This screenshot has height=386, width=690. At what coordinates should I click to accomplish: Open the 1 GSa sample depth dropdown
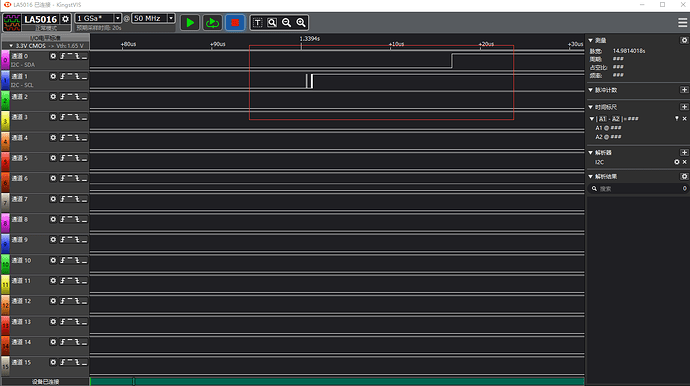117,18
